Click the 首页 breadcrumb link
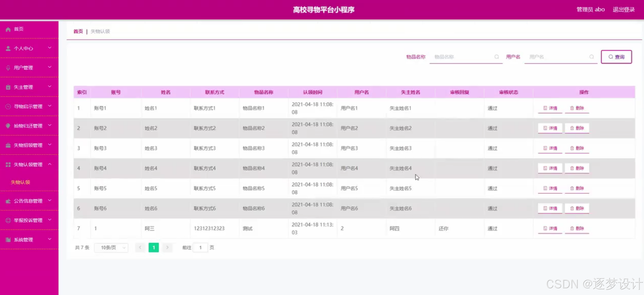Viewport: 644px width, 295px height. tap(78, 31)
